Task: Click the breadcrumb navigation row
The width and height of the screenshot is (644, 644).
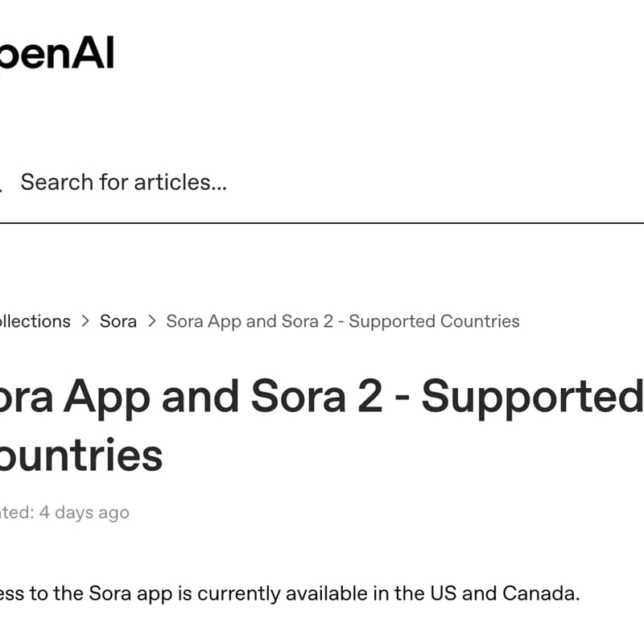Action: (x=242, y=321)
